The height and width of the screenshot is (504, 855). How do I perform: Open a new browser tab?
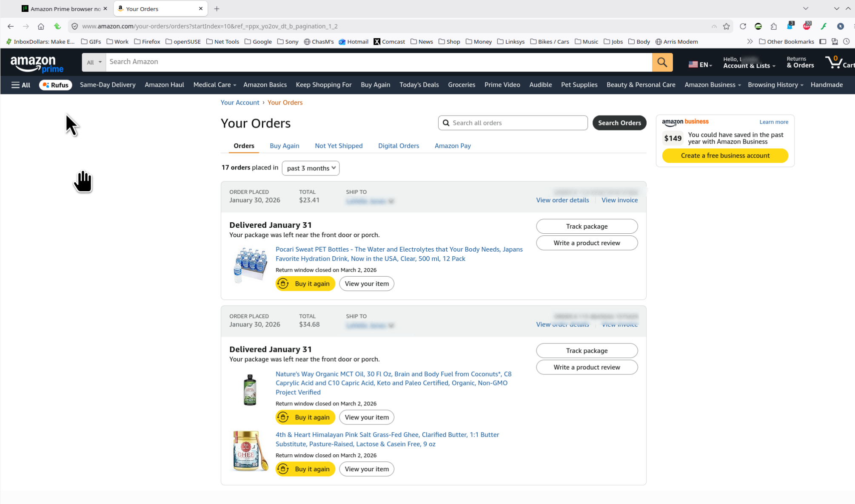[217, 8]
